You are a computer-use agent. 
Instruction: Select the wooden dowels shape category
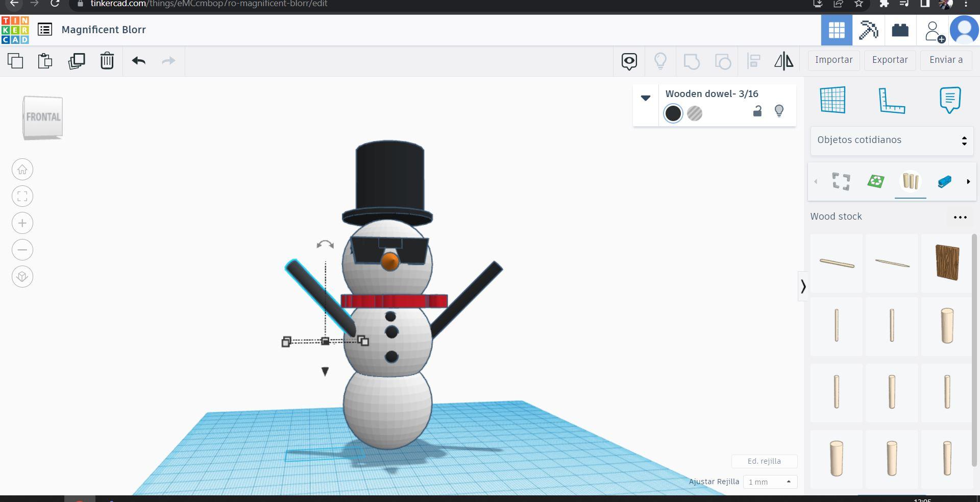click(911, 181)
